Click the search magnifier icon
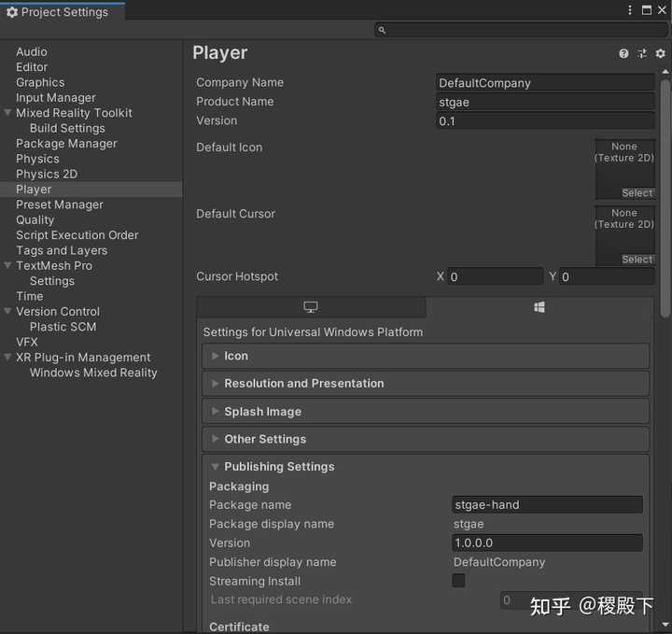 tap(382, 30)
